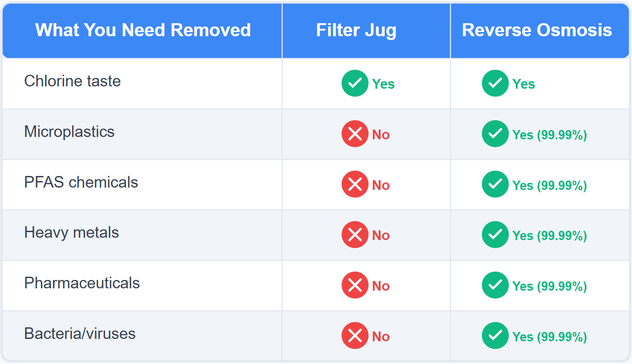This screenshot has height=364, width=632.
Task: Select the "PFAS chemicals" row label
Action: click(x=81, y=182)
